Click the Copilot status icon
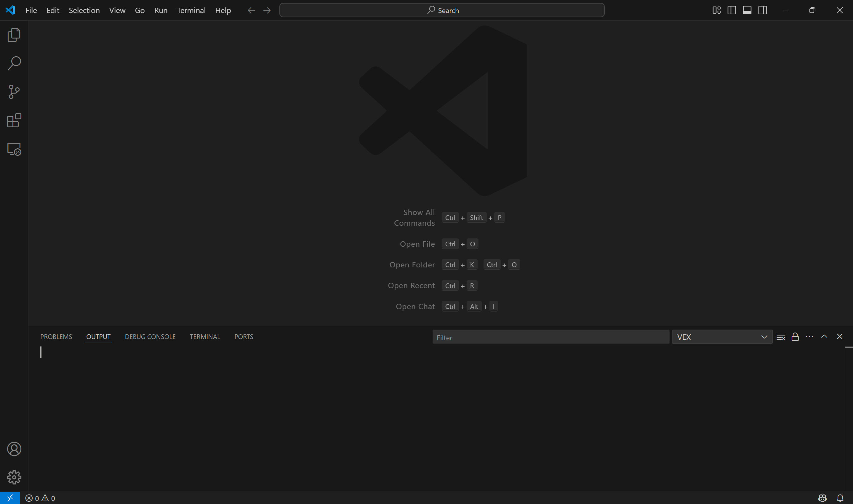 (x=822, y=498)
